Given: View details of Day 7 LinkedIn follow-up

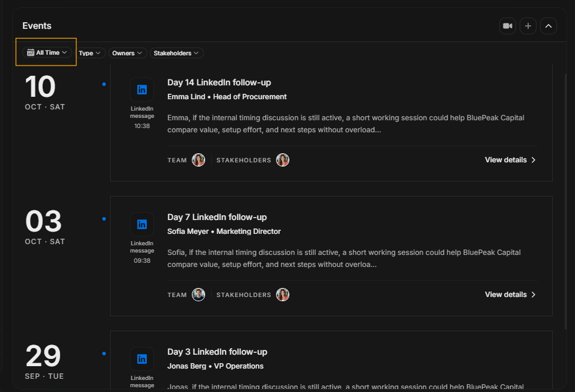Looking at the screenshot, I should coord(510,295).
